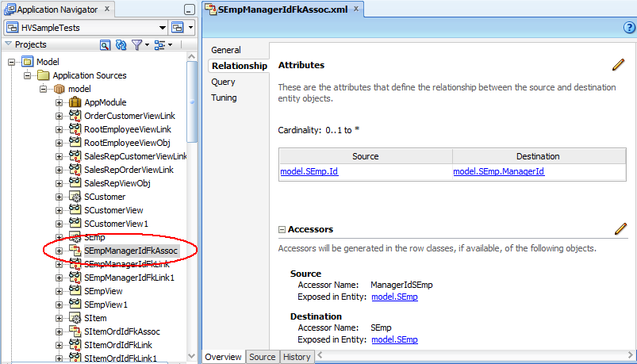Open the HVSampleTests application dropdown

pos(163,28)
